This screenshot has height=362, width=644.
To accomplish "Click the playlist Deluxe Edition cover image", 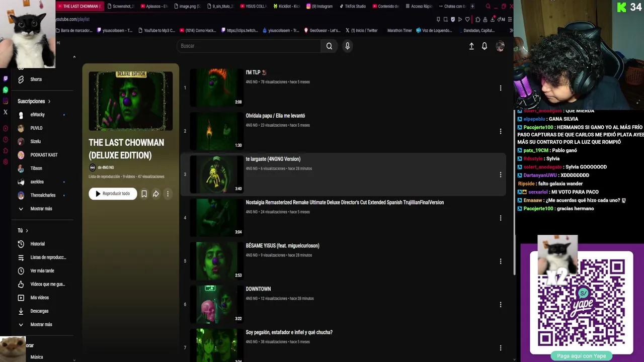I will [131, 101].
